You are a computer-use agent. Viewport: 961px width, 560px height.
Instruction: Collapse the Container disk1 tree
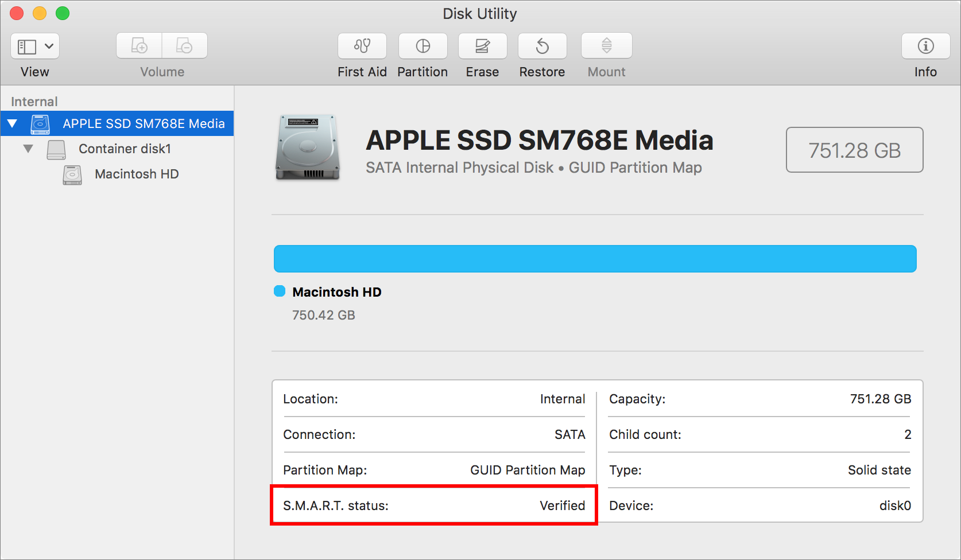(x=28, y=149)
